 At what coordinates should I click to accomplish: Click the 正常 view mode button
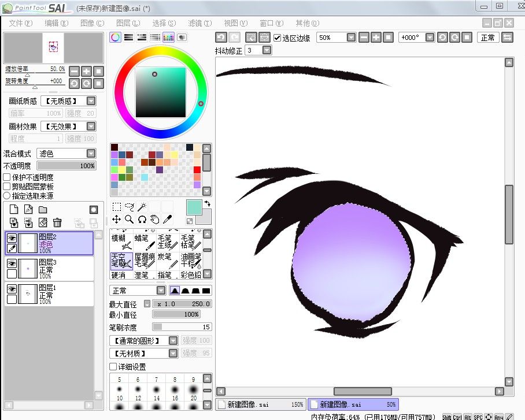pos(487,38)
